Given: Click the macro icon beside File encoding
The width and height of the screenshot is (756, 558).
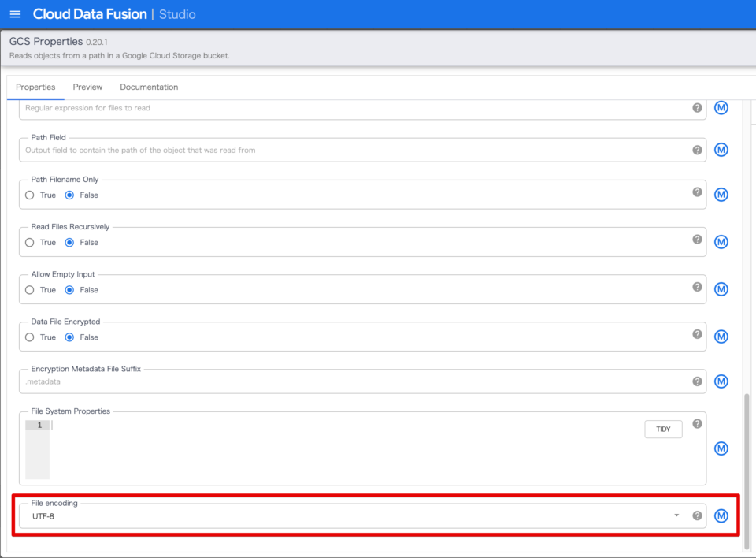Looking at the screenshot, I should [x=721, y=515].
